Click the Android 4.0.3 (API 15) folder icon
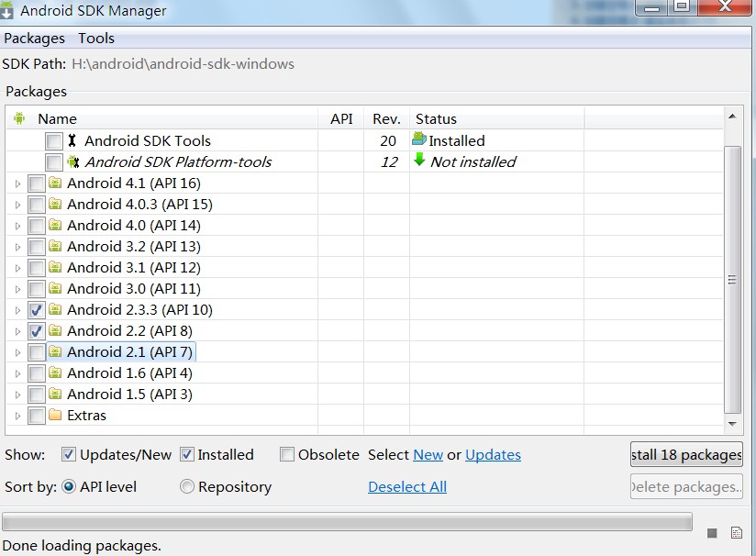 (x=55, y=204)
